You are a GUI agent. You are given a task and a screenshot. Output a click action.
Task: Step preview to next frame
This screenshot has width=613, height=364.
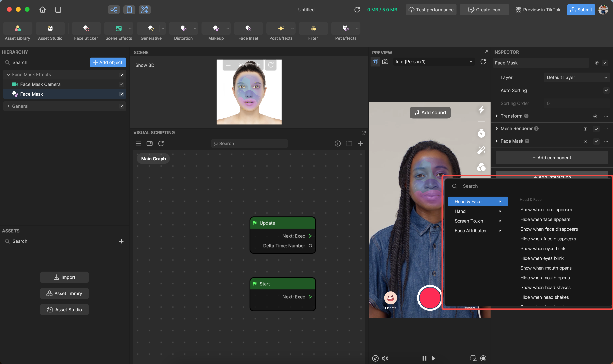[434, 358]
